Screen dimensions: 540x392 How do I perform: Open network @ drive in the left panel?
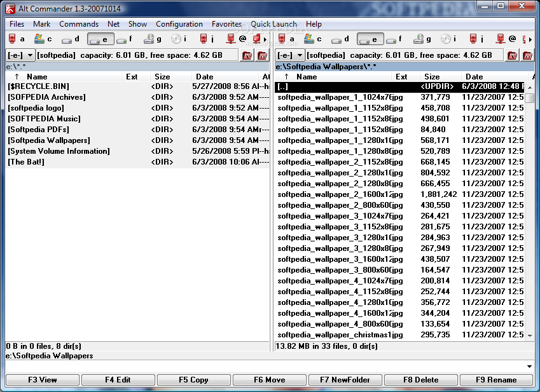pos(237,39)
